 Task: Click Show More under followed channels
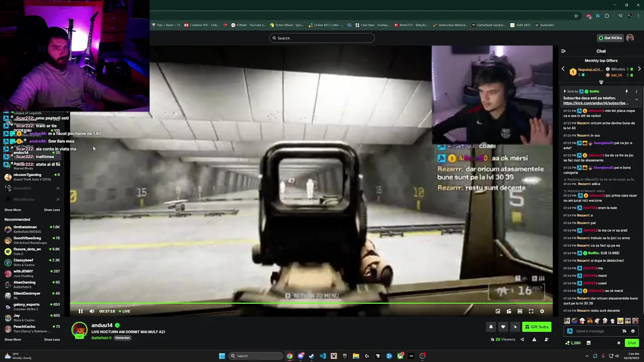tap(13, 210)
